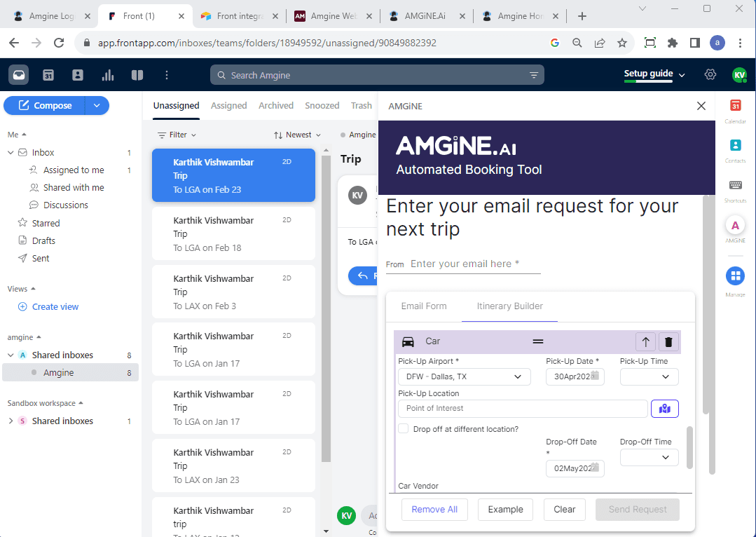Open the Front inbox icon in top bar
Screen dimensions: 756x537
tap(19, 75)
